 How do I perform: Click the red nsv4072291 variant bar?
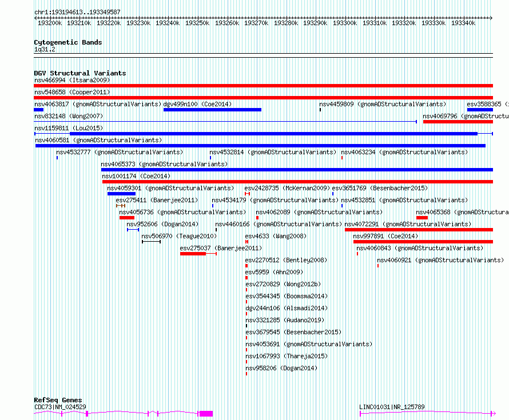pyautogui.click(x=419, y=230)
